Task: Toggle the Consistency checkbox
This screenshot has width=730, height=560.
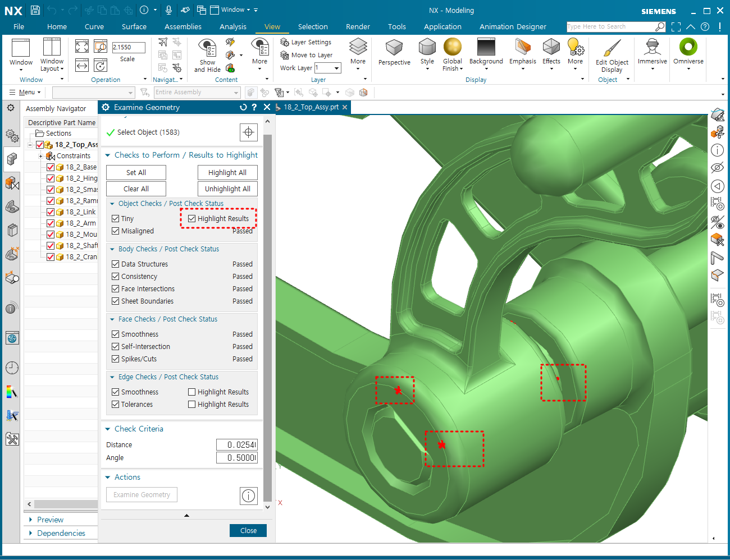Action: 115,277
